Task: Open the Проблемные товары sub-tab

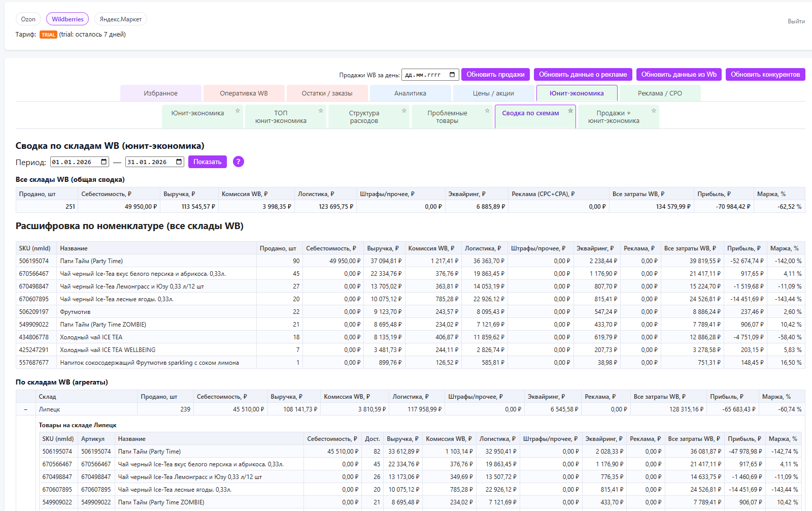Action: coord(448,117)
